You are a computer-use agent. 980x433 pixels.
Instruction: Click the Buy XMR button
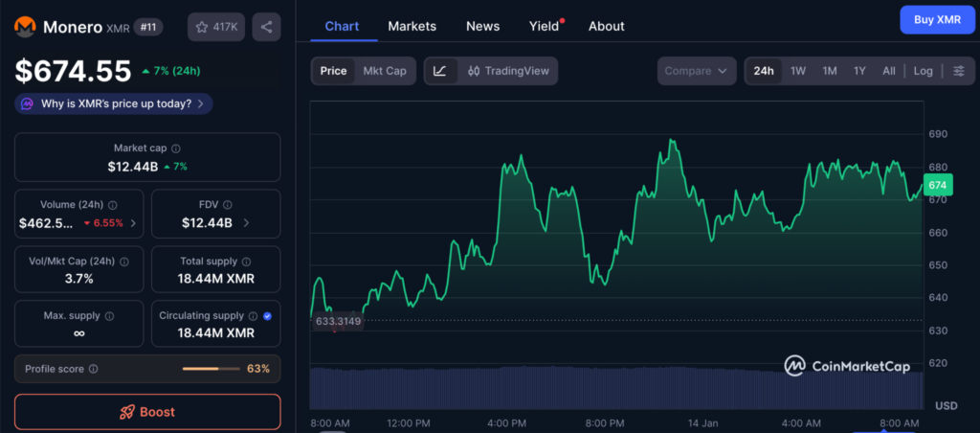click(x=937, y=19)
